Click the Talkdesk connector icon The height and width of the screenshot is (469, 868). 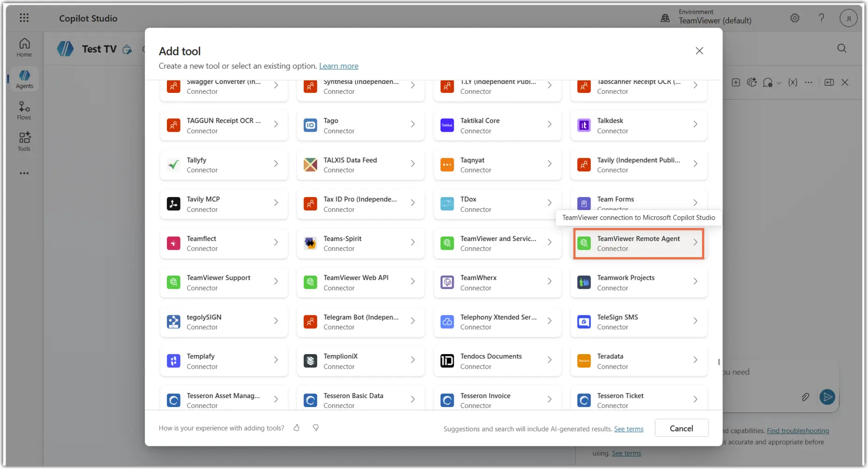click(584, 125)
